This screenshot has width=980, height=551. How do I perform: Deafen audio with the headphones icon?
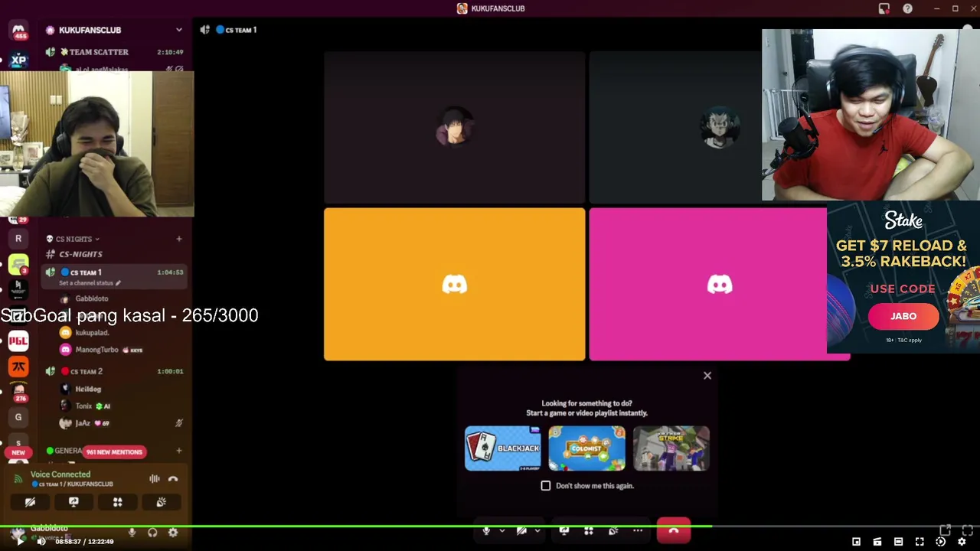click(152, 533)
